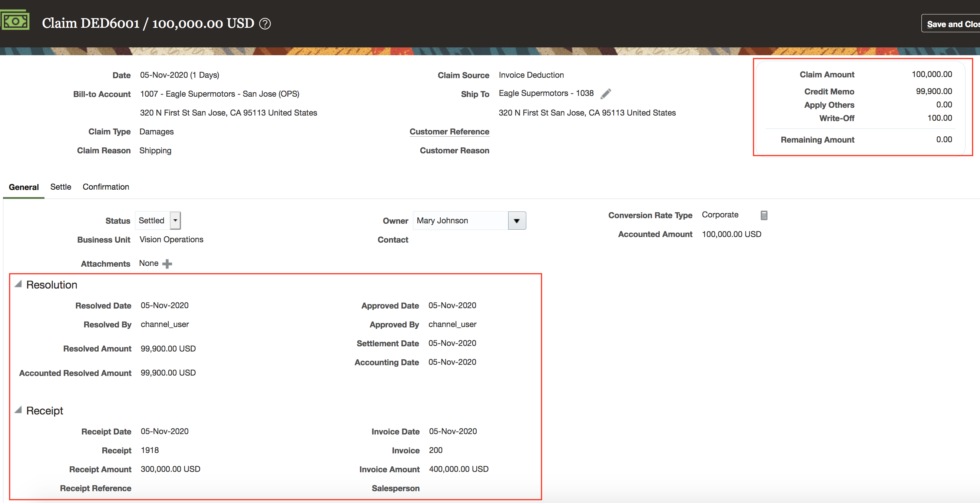Switch to the Settle tab
The width and height of the screenshot is (980, 503).
tap(60, 187)
